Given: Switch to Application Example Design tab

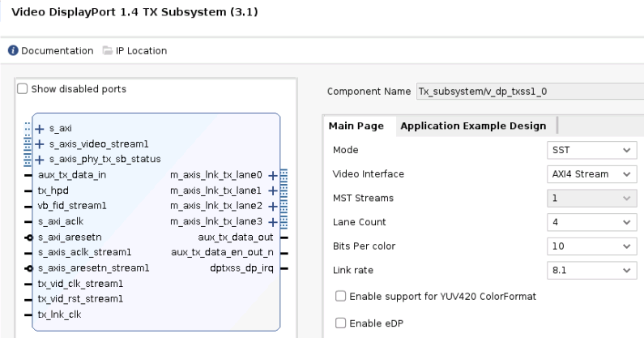Looking at the screenshot, I should click(473, 126).
